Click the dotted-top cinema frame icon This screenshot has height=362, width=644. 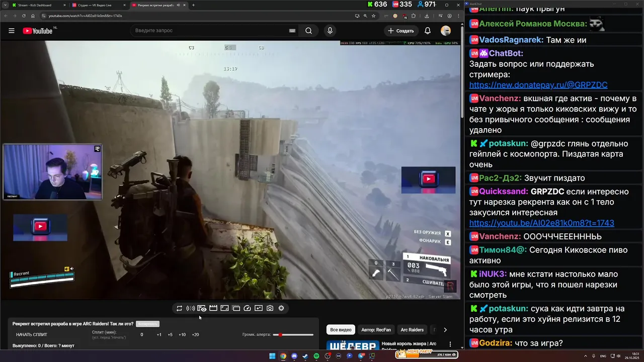coord(236,308)
